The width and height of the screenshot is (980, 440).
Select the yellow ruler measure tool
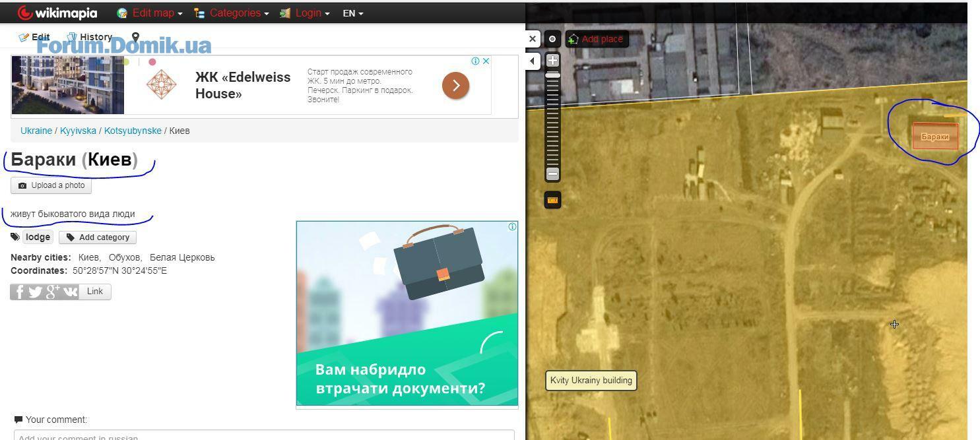[553, 200]
